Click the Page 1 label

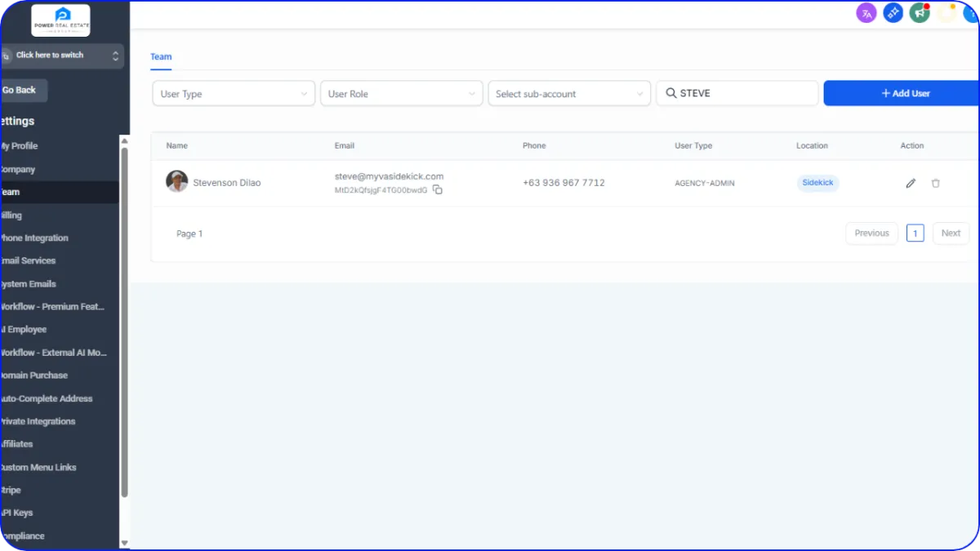point(189,233)
